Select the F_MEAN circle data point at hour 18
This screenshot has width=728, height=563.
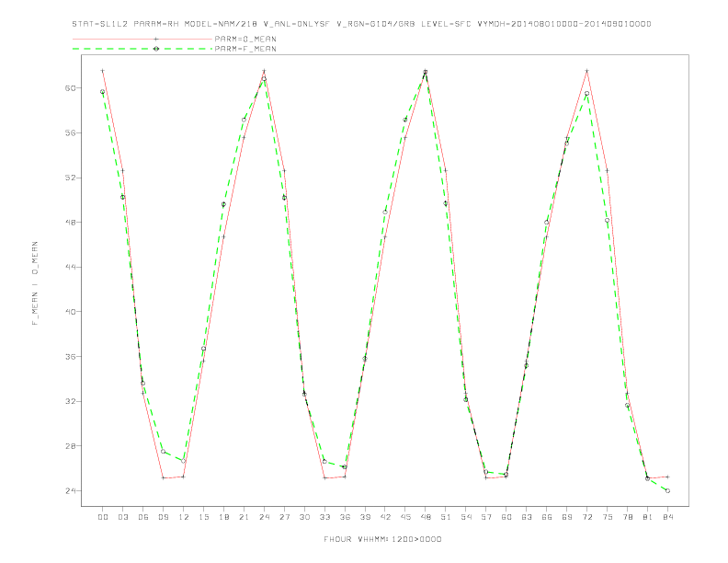[223, 204]
